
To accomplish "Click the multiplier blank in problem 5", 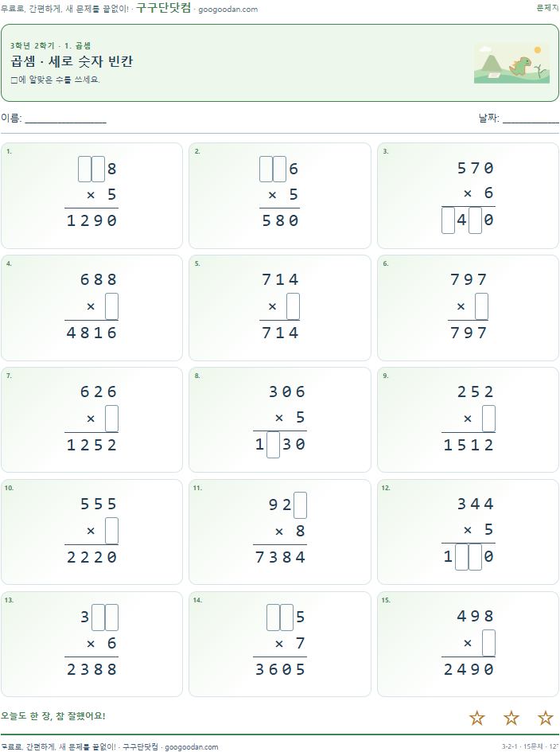I will pos(293,306).
